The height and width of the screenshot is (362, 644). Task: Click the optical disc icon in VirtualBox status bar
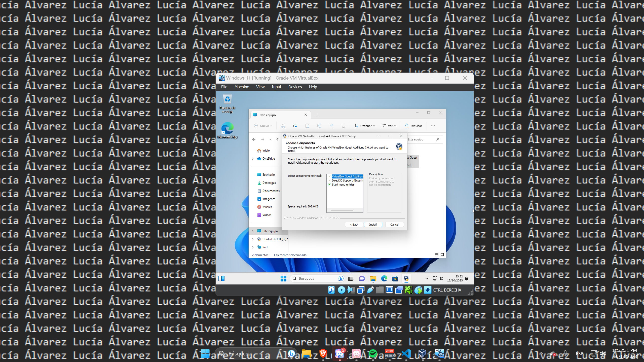(341, 290)
